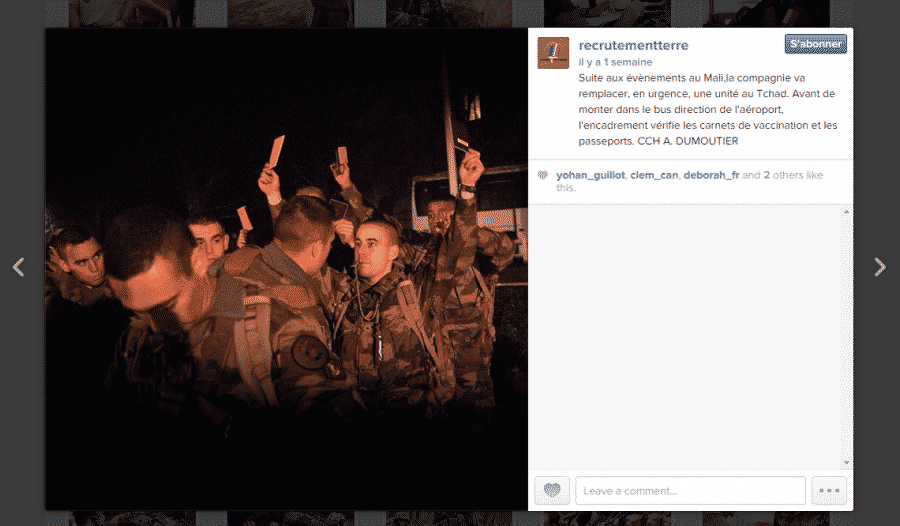
Task: Click background thumbnail at top left
Action: pyautogui.click(x=131, y=13)
